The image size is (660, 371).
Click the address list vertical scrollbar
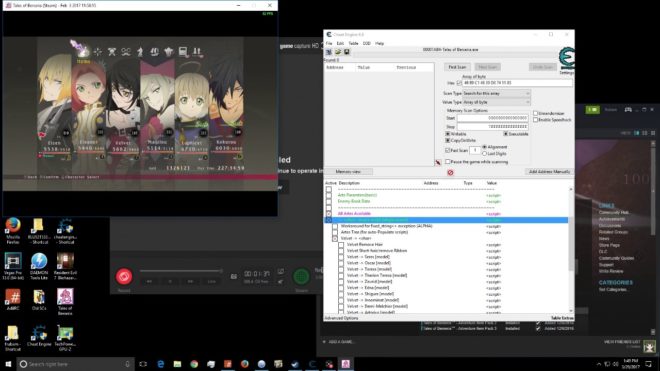(x=571, y=250)
